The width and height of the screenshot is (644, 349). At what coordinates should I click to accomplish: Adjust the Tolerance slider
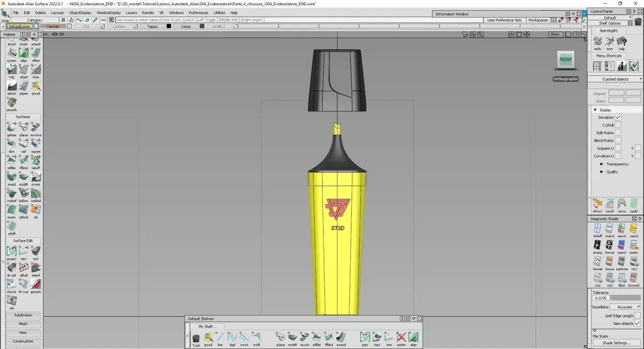pos(625,297)
